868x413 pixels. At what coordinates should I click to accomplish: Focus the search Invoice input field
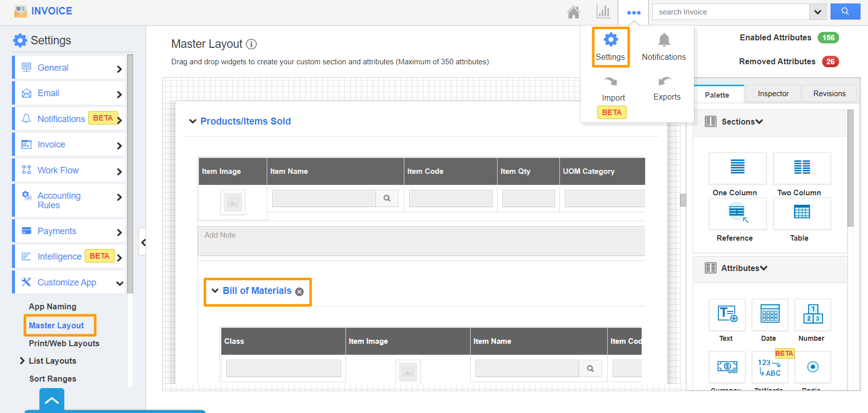[x=730, y=12]
